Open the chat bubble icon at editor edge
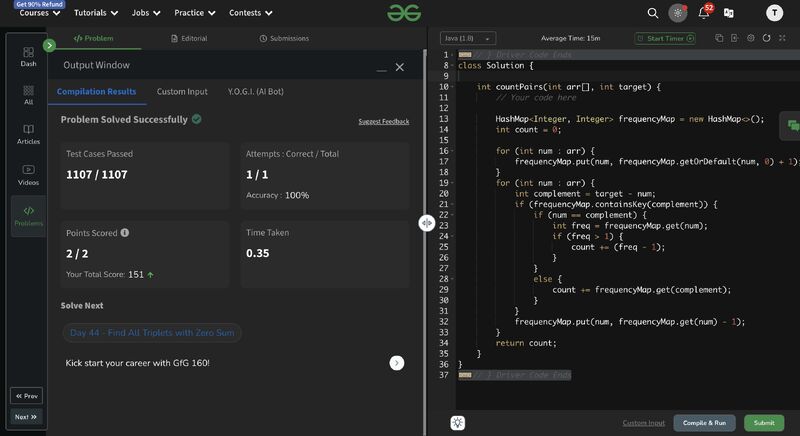The width and height of the screenshot is (800, 436). tap(792, 125)
